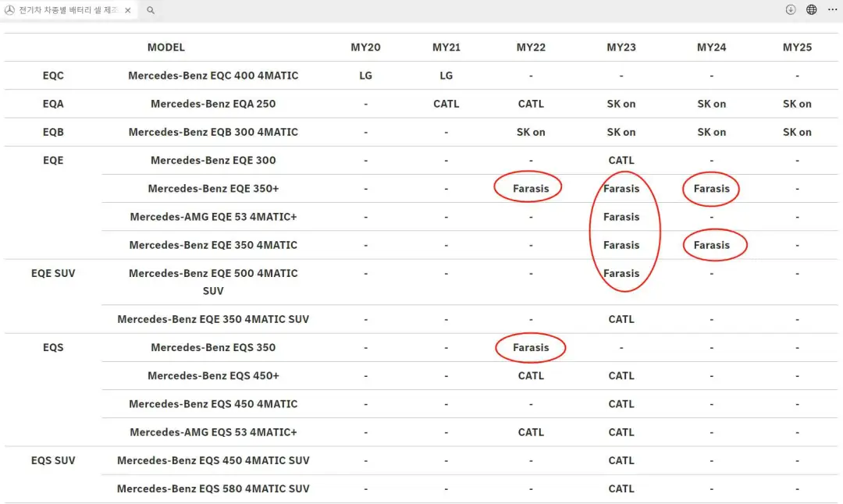Image resolution: width=843 pixels, height=504 pixels.
Task: Click Farasis cell in EQE 350+ MY22
Action: (531, 189)
